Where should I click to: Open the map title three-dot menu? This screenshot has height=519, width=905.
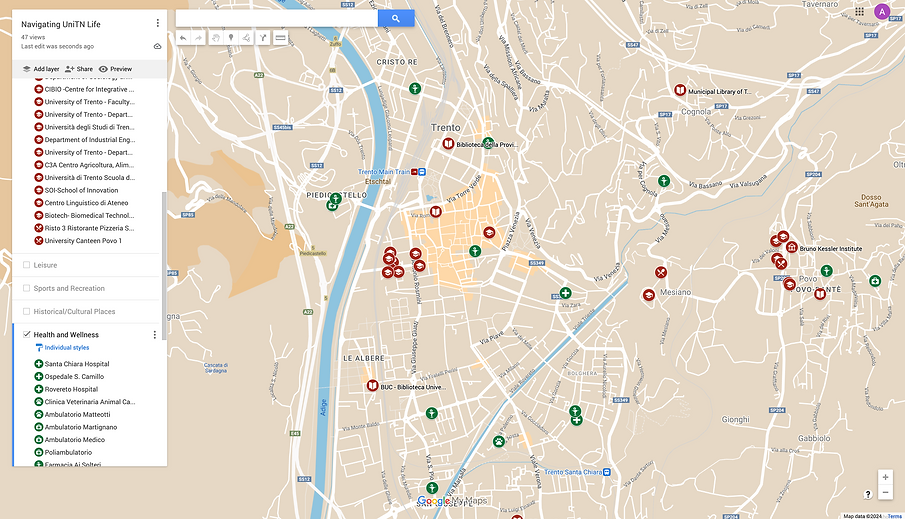click(158, 23)
